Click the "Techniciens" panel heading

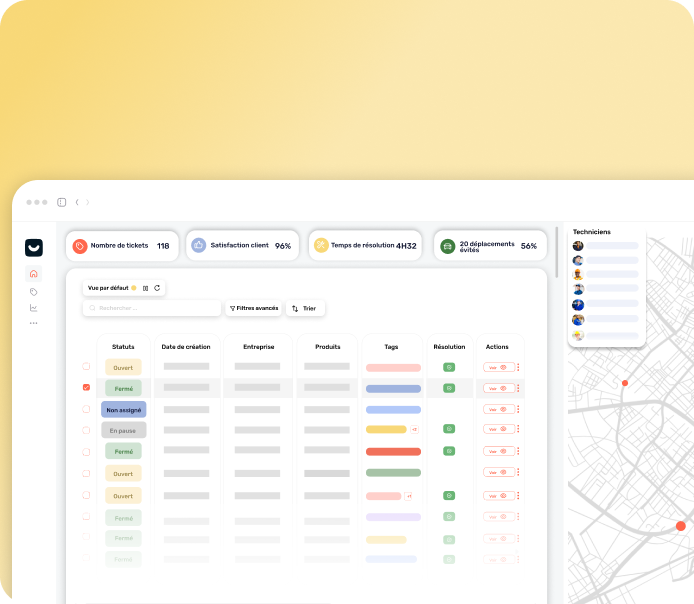[x=591, y=231]
